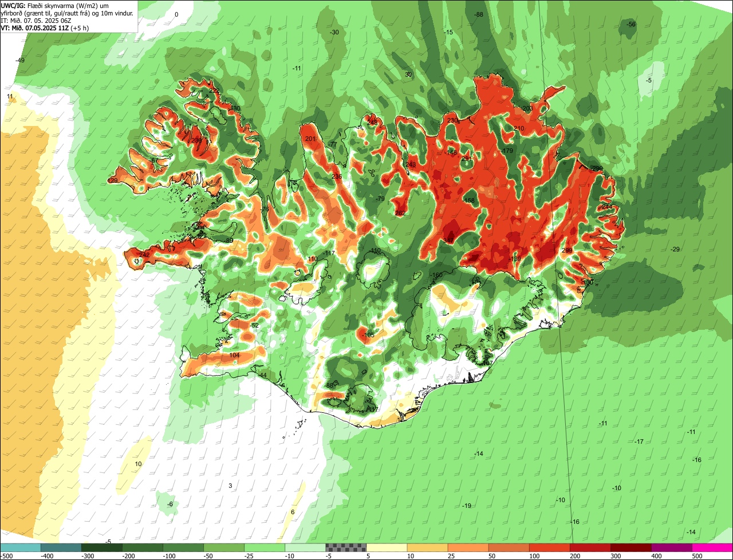
Task: Click the '-29' flux value east of Iceland
Action: click(x=675, y=249)
